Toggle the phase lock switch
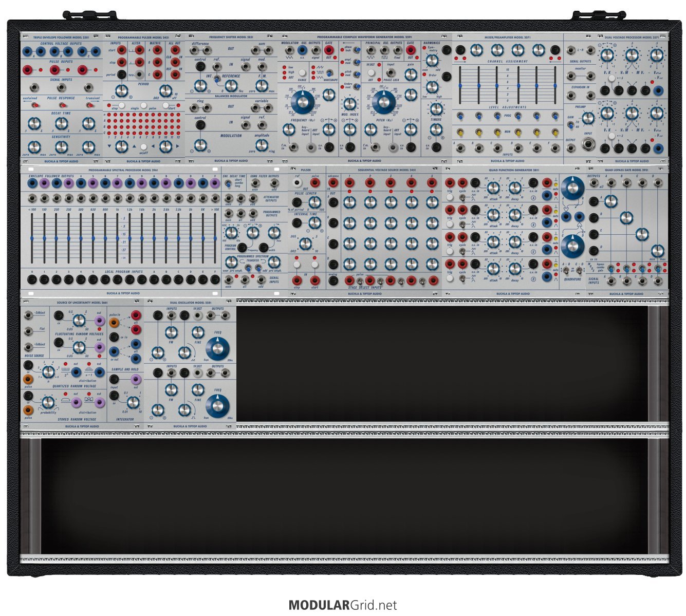 coord(356,51)
